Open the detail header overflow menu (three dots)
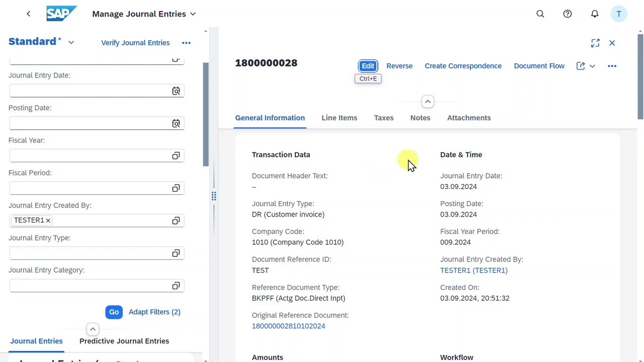 pos(612,66)
